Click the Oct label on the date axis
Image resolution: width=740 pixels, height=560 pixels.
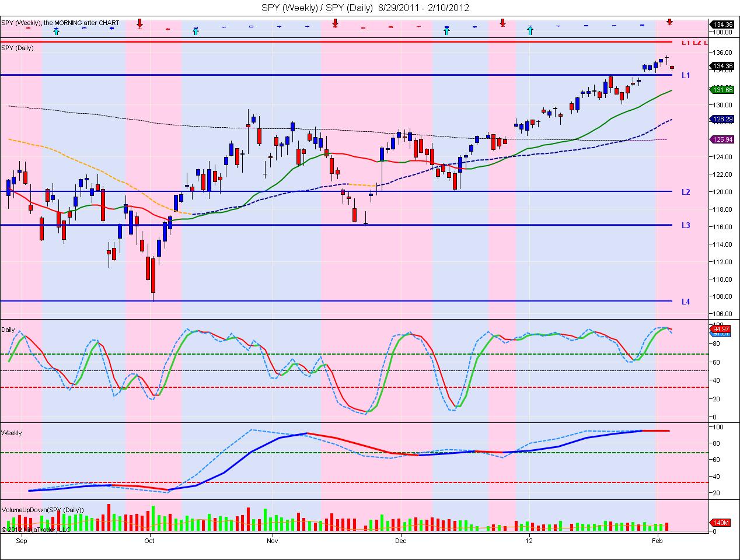tap(149, 540)
